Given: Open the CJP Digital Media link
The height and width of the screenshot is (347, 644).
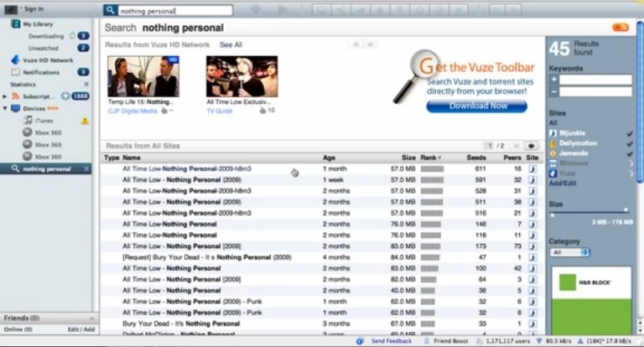Looking at the screenshot, I should coord(132,111).
